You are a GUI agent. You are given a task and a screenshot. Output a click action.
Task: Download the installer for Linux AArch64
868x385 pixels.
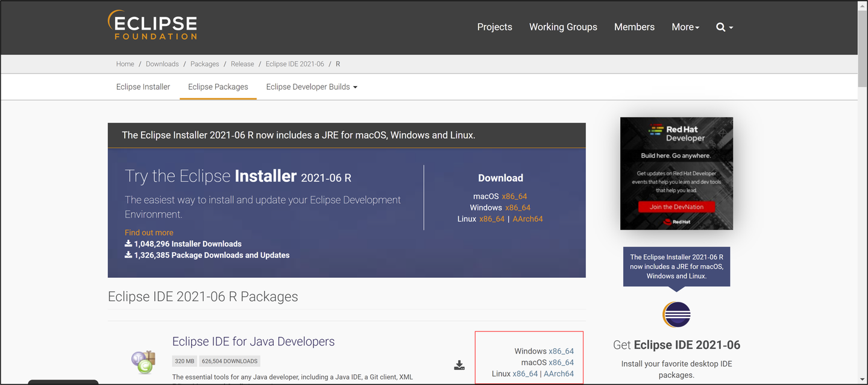(x=527, y=219)
